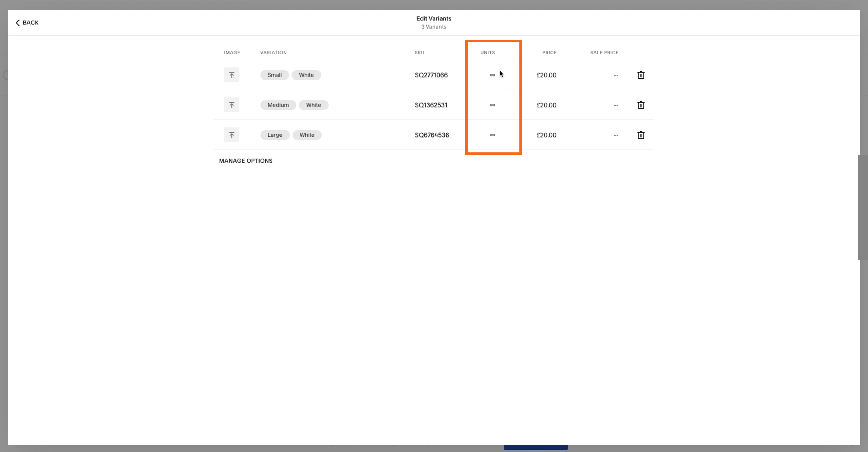Upload image for Small White variant
868x452 pixels.
231,75
